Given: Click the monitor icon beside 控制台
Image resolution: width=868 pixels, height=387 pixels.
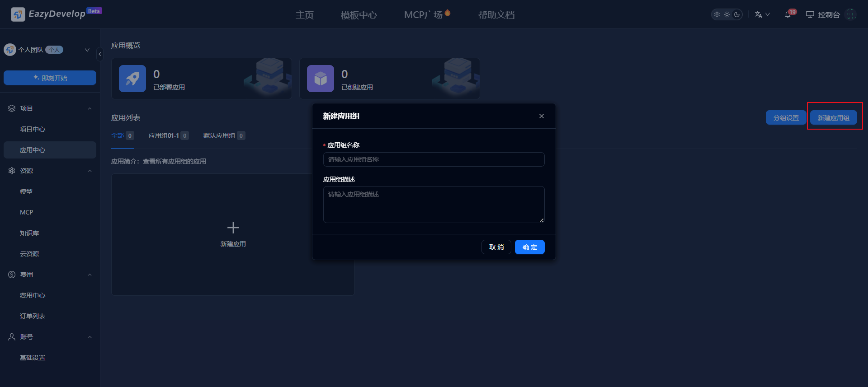Looking at the screenshot, I should pyautogui.click(x=810, y=14).
